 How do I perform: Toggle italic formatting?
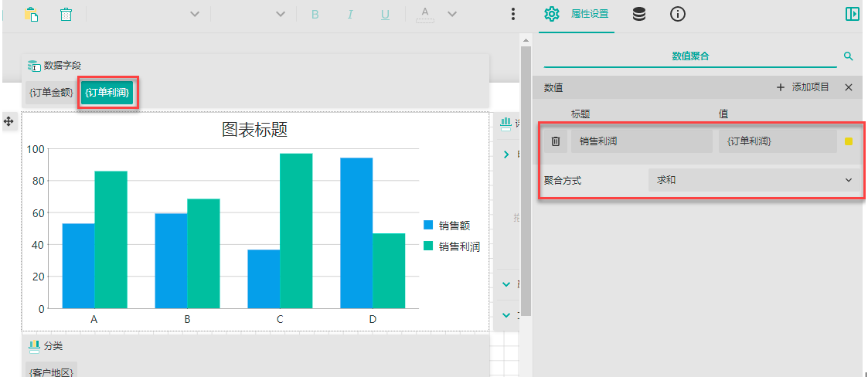350,14
